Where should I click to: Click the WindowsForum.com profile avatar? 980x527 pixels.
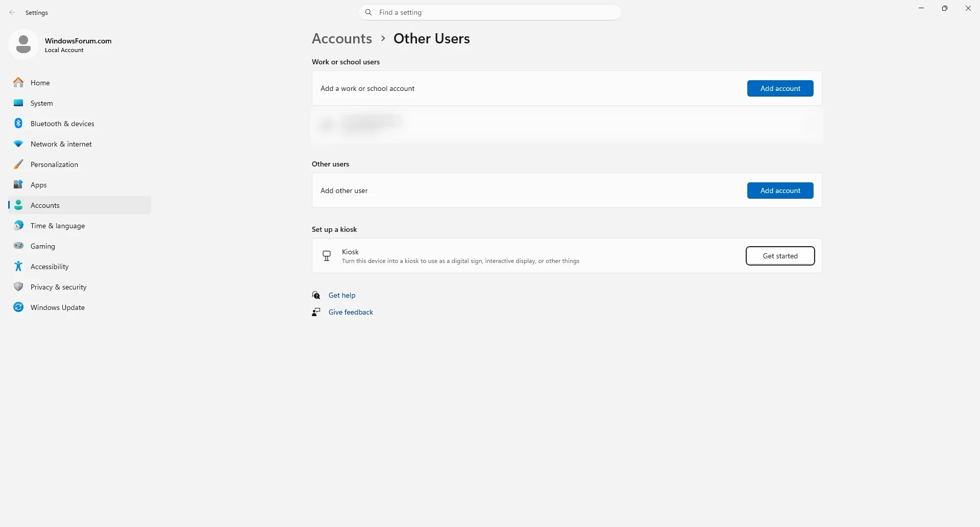(23, 45)
